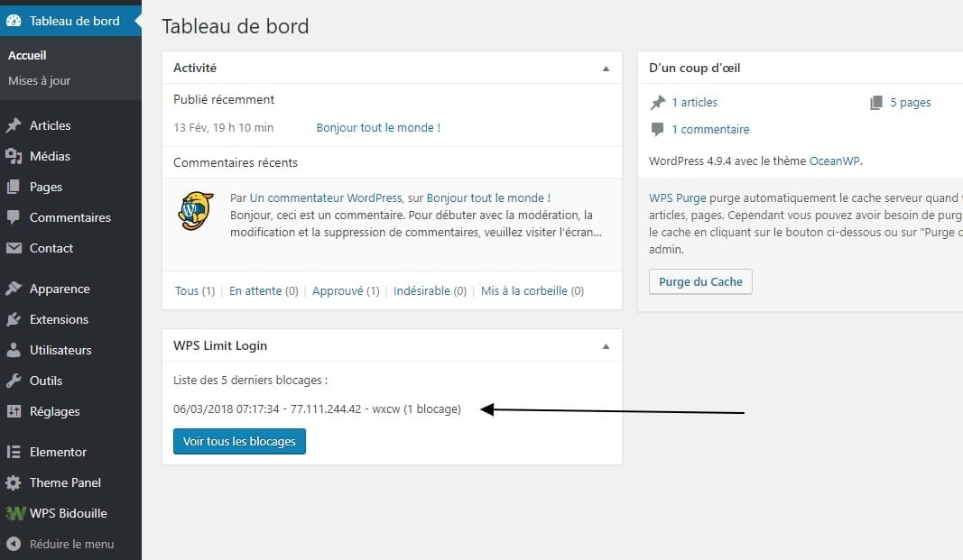Click the Médias icon in sidebar
The image size is (963, 560).
click(x=14, y=156)
